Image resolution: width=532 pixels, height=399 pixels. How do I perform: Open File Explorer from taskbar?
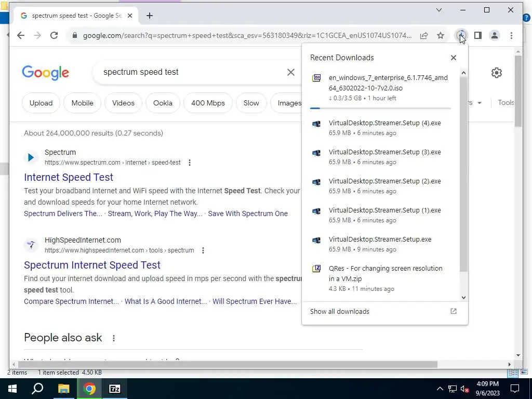tap(63, 389)
